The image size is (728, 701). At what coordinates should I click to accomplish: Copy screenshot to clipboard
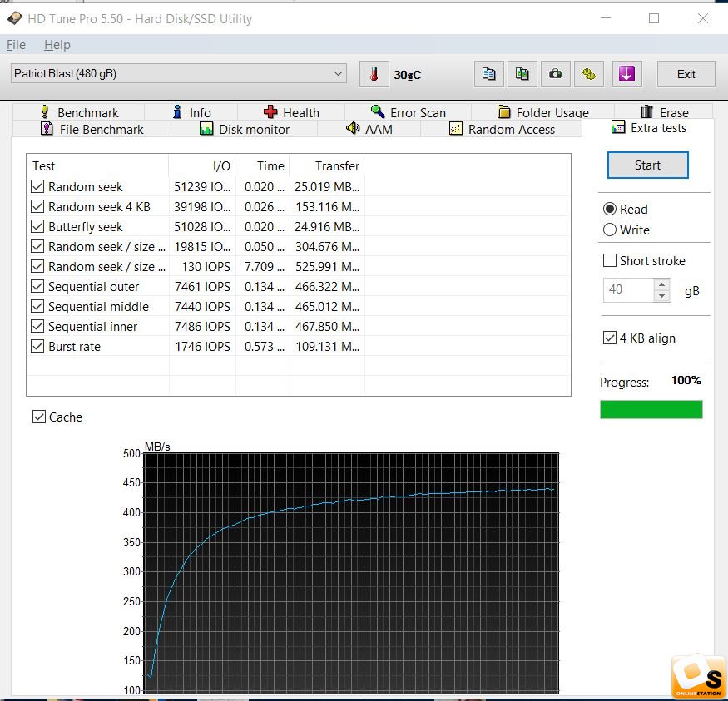[x=522, y=74]
